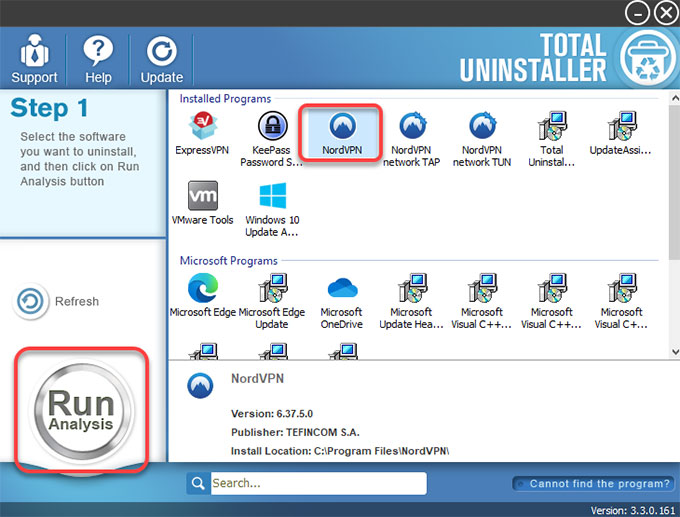Select Windows 10 Update Assistant program
The height and width of the screenshot is (517, 680).
[x=272, y=209]
